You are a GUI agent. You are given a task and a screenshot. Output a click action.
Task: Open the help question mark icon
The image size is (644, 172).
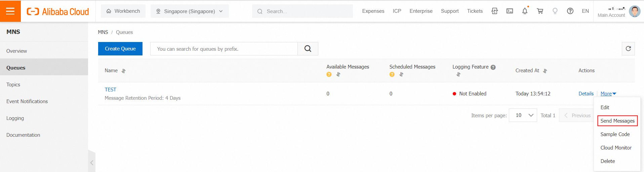pos(570,11)
